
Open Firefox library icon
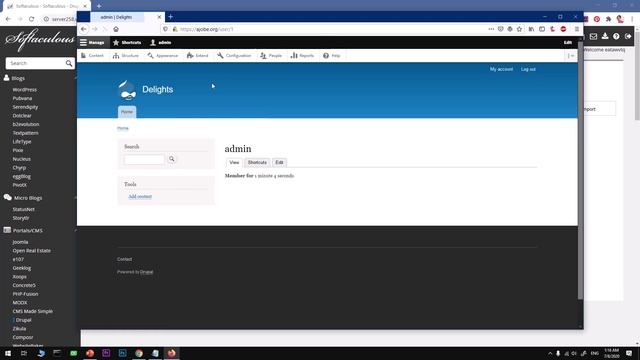click(531, 29)
